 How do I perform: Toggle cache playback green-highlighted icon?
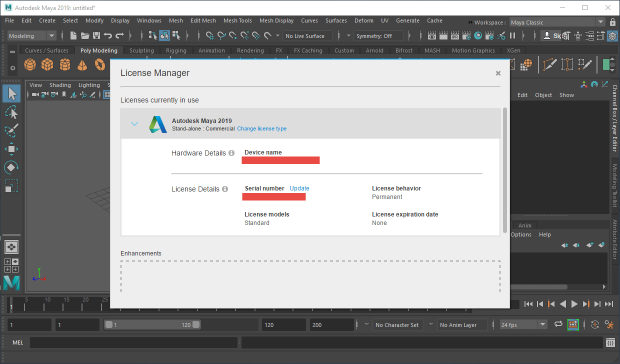coord(573,324)
